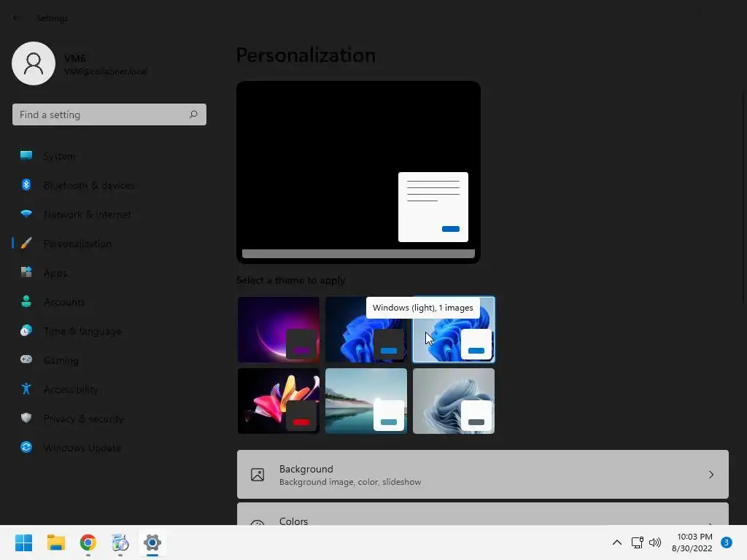Click the VM6 account name

click(75, 58)
